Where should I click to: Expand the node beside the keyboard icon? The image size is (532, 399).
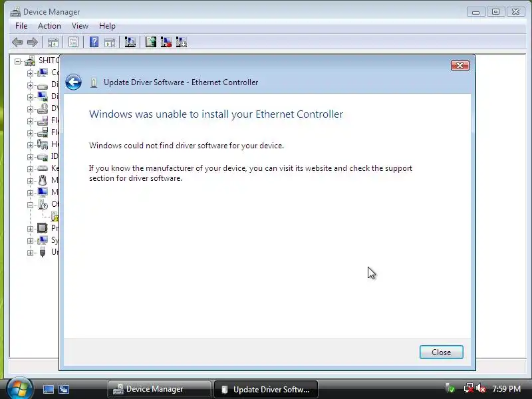(30, 169)
